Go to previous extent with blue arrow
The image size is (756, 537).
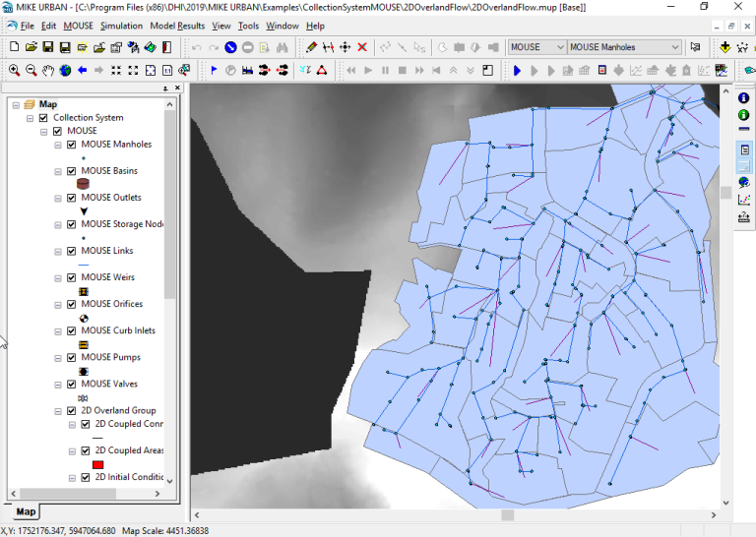pos(82,70)
